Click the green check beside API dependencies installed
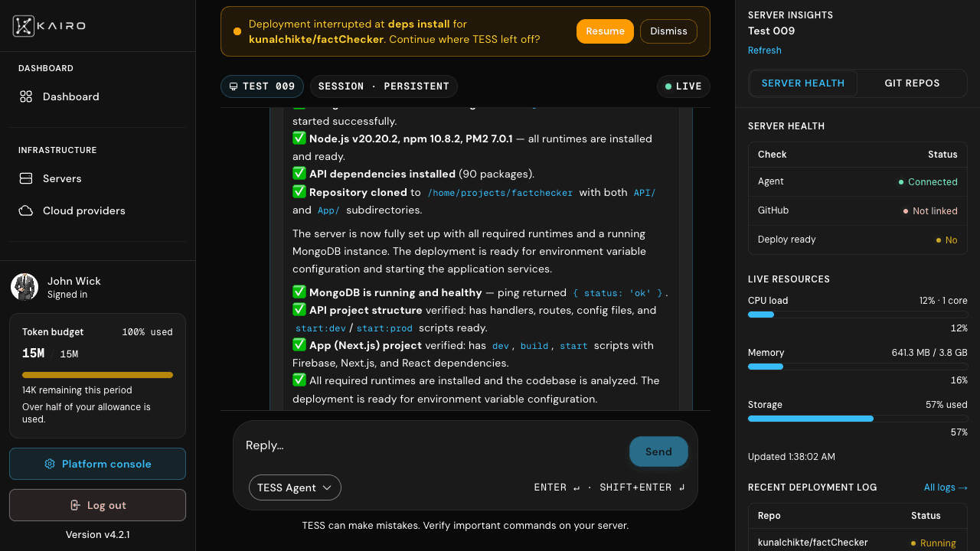Viewport: 980px width, 551px height. click(299, 174)
